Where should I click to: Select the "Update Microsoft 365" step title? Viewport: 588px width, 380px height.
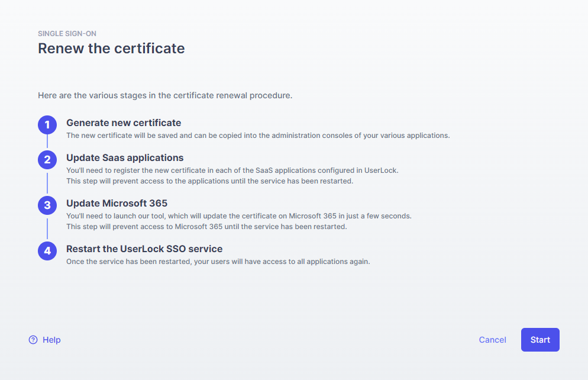tap(117, 204)
